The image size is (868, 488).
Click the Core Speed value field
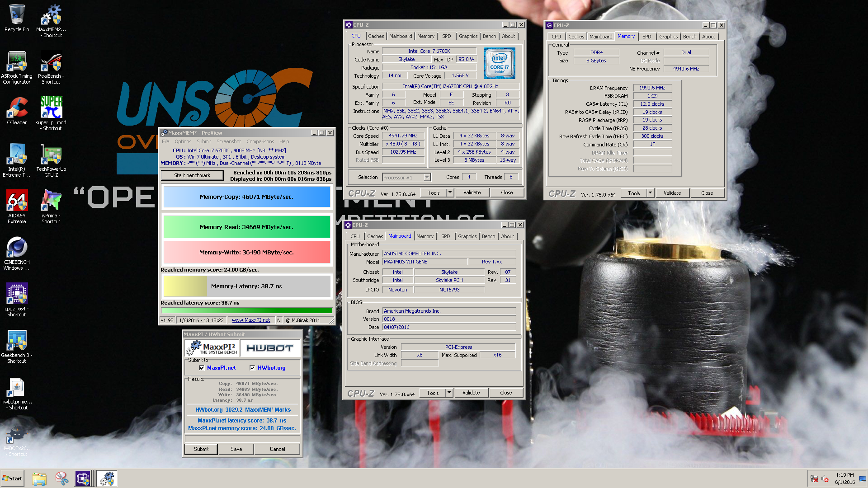(403, 136)
